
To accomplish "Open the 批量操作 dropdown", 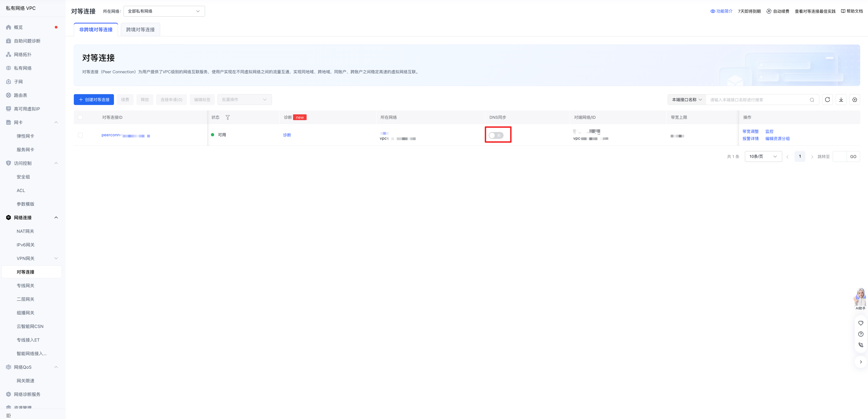I will 245,100.
